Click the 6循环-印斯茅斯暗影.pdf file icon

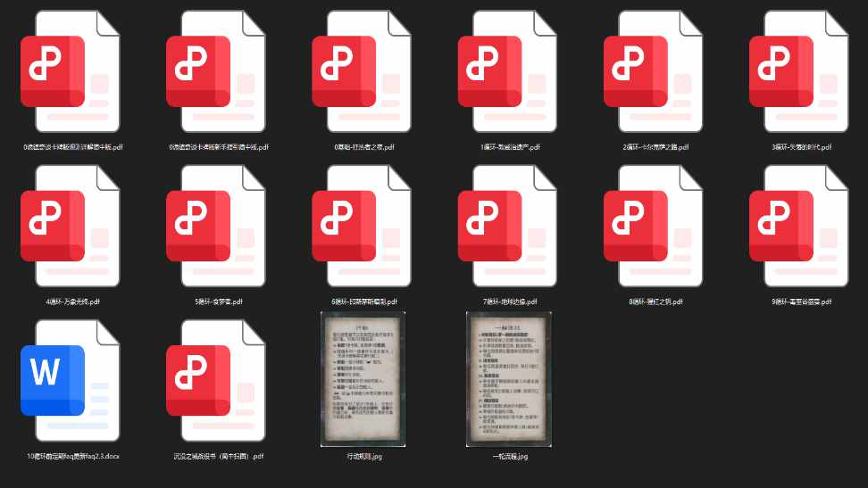pyautogui.click(x=363, y=226)
